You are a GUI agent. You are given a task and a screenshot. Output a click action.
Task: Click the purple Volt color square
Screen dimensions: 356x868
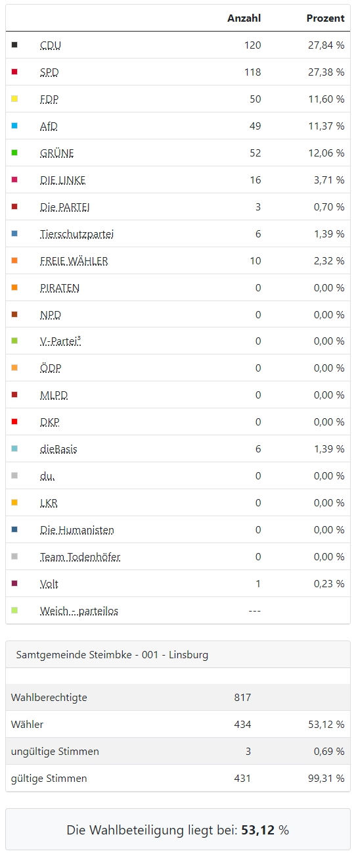click(x=14, y=583)
